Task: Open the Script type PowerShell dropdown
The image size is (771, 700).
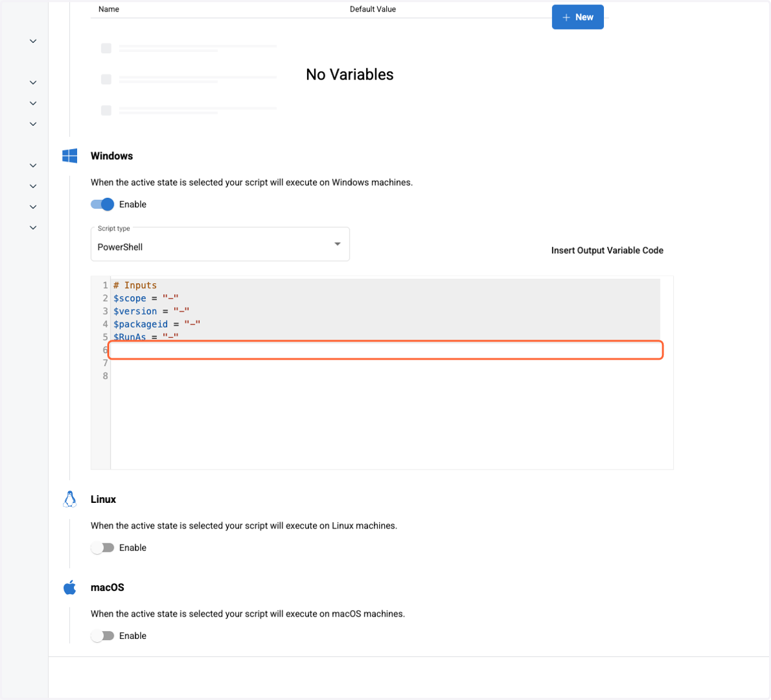Action: click(x=220, y=244)
